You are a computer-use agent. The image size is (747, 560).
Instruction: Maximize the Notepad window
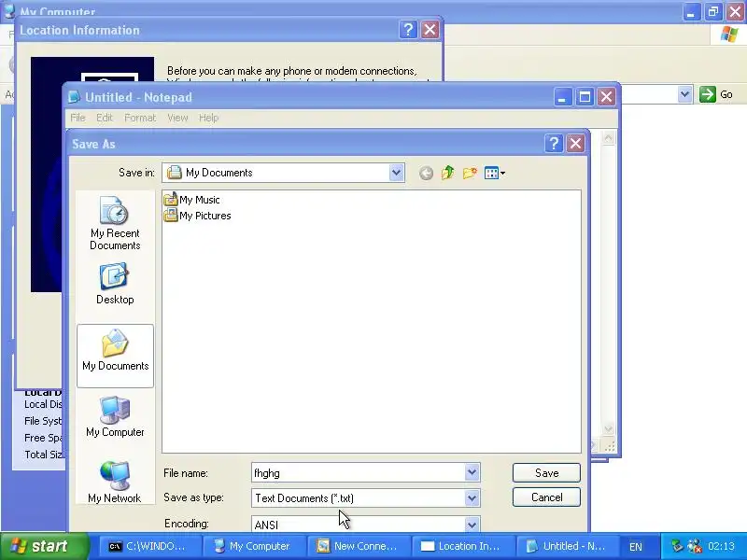pyautogui.click(x=585, y=97)
